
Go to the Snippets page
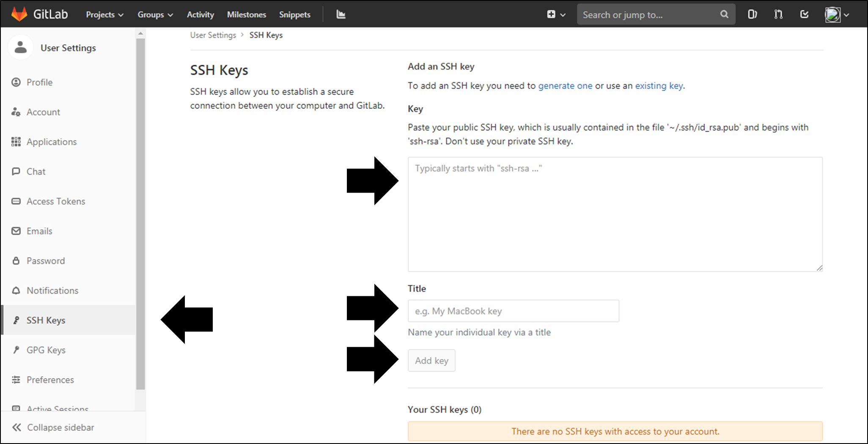point(294,14)
